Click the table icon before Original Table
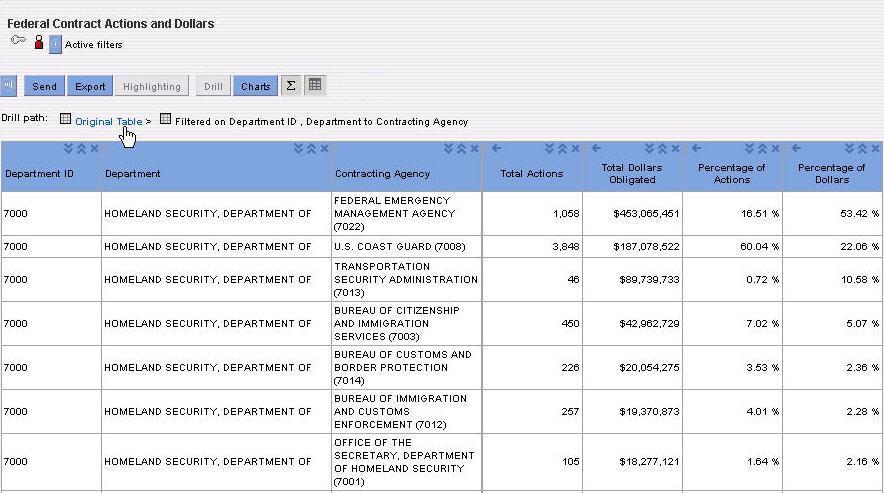Image resolution: width=884 pixels, height=493 pixels. pyautogui.click(x=65, y=118)
